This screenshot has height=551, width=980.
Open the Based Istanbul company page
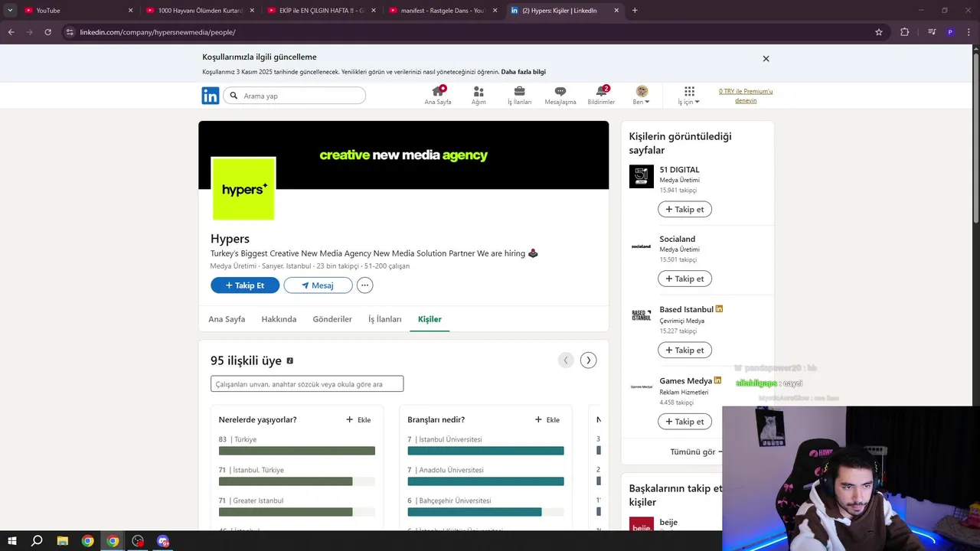click(686, 309)
